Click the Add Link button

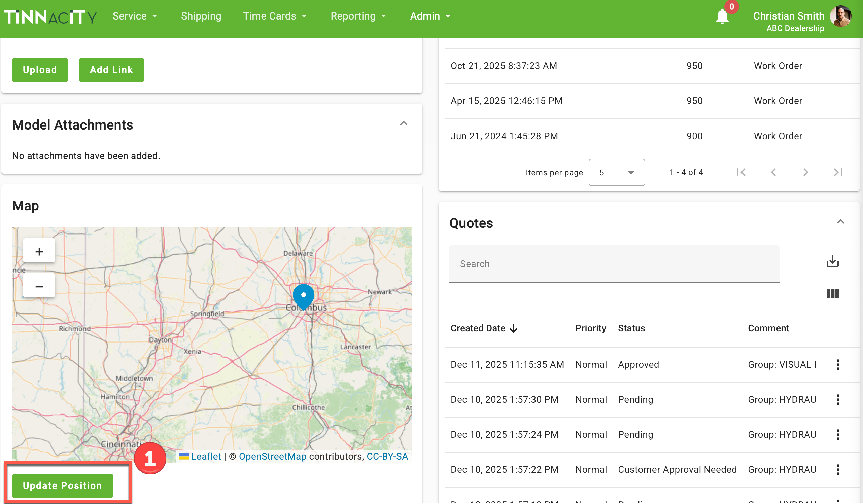tap(111, 70)
